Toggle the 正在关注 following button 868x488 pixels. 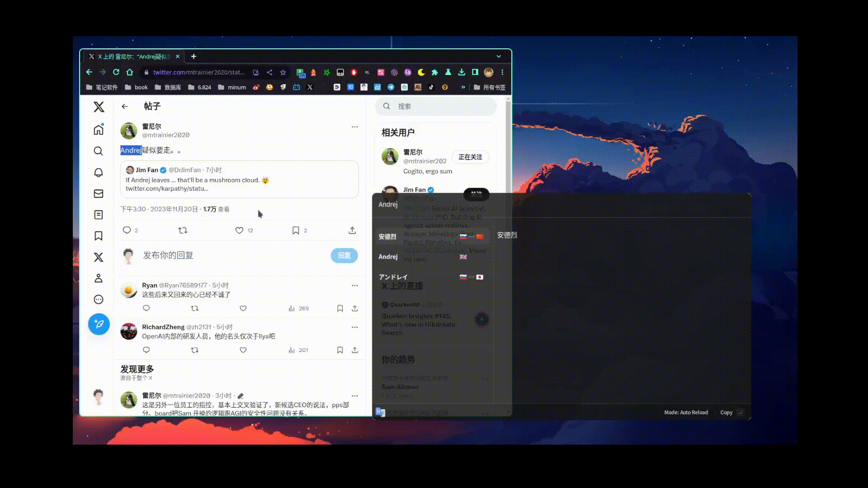pyautogui.click(x=470, y=157)
